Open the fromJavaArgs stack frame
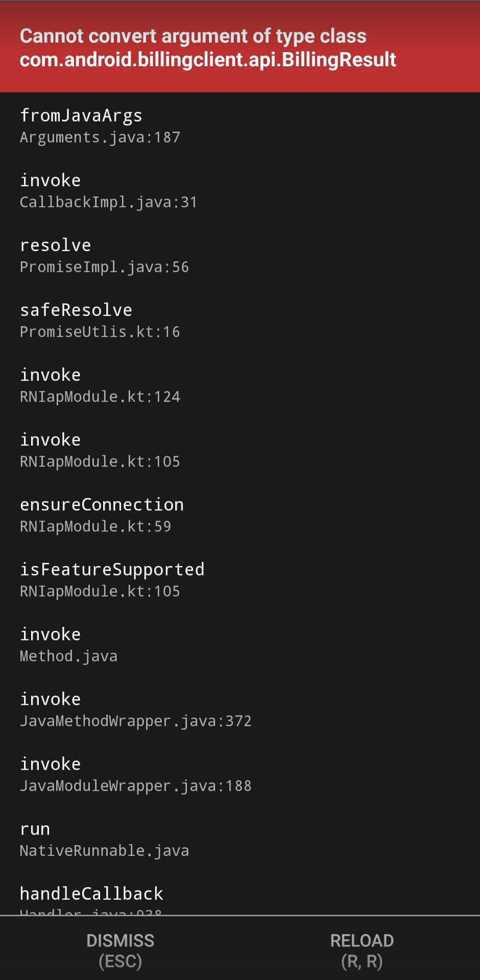The width and height of the screenshot is (480, 980). 81,116
